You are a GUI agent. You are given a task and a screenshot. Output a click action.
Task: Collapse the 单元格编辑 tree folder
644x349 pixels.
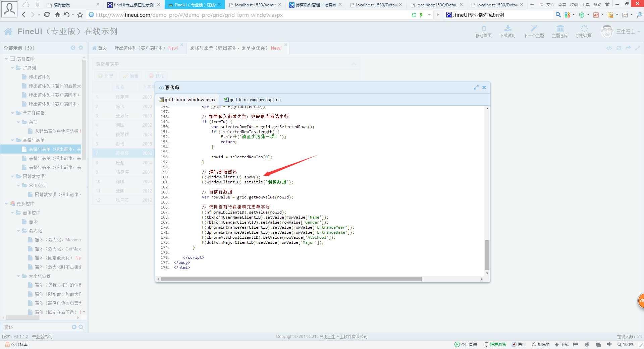(12, 113)
